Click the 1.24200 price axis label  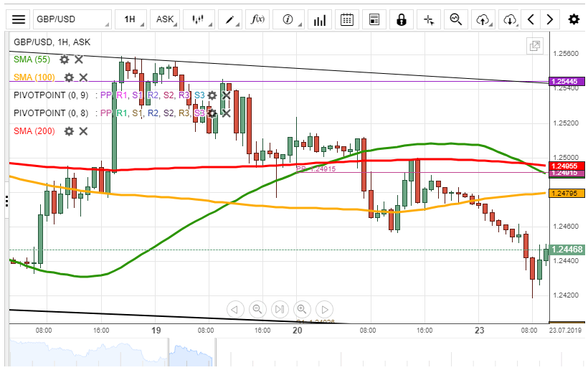(566, 295)
